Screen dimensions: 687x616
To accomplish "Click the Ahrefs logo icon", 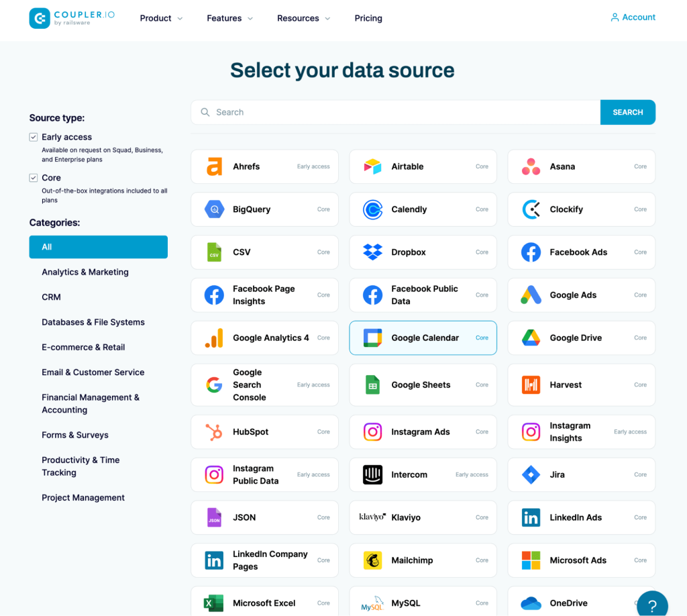I will coord(214,166).
